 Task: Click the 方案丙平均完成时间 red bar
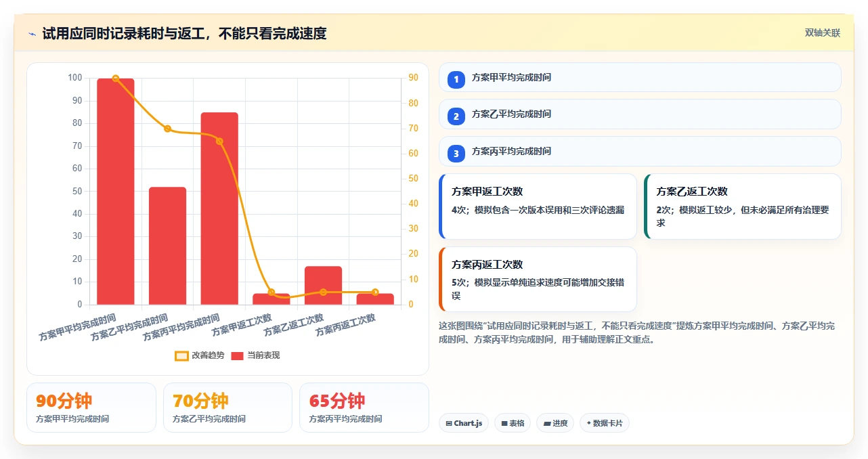tap(219, 209)
